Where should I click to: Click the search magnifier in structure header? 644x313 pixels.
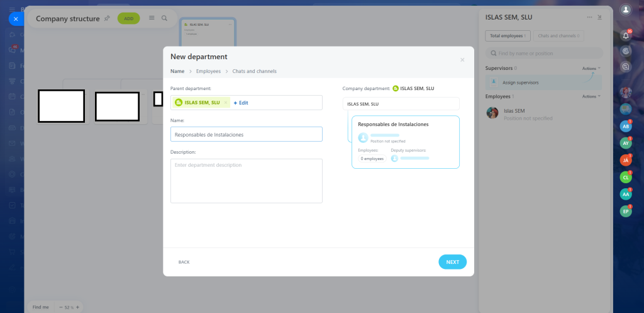(165, 18)
